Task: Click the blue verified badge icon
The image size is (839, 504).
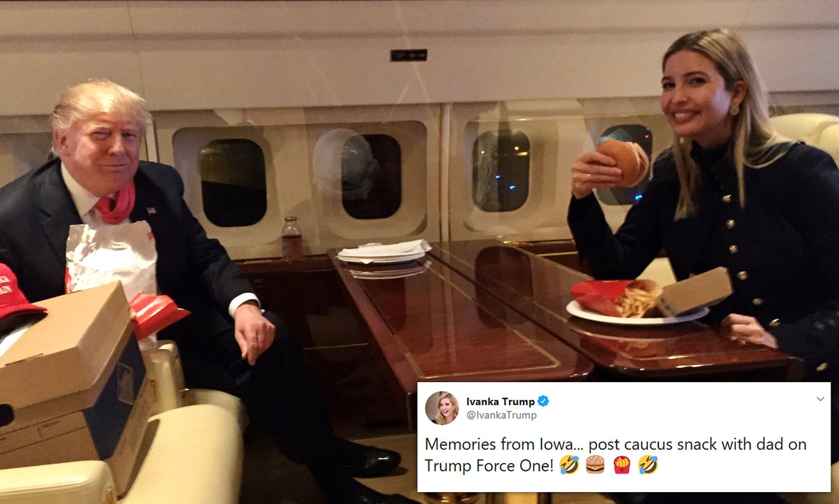Action: tap(544, 401)
